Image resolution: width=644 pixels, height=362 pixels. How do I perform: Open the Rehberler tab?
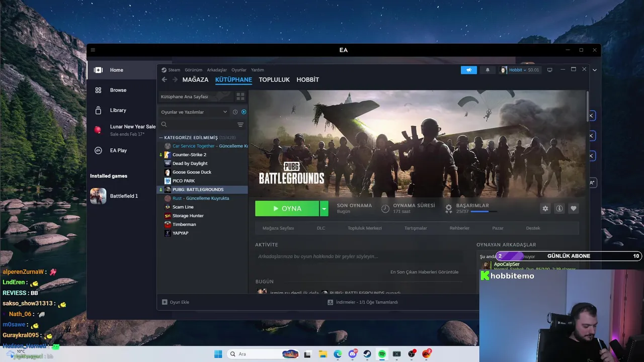tap(459, 228)
